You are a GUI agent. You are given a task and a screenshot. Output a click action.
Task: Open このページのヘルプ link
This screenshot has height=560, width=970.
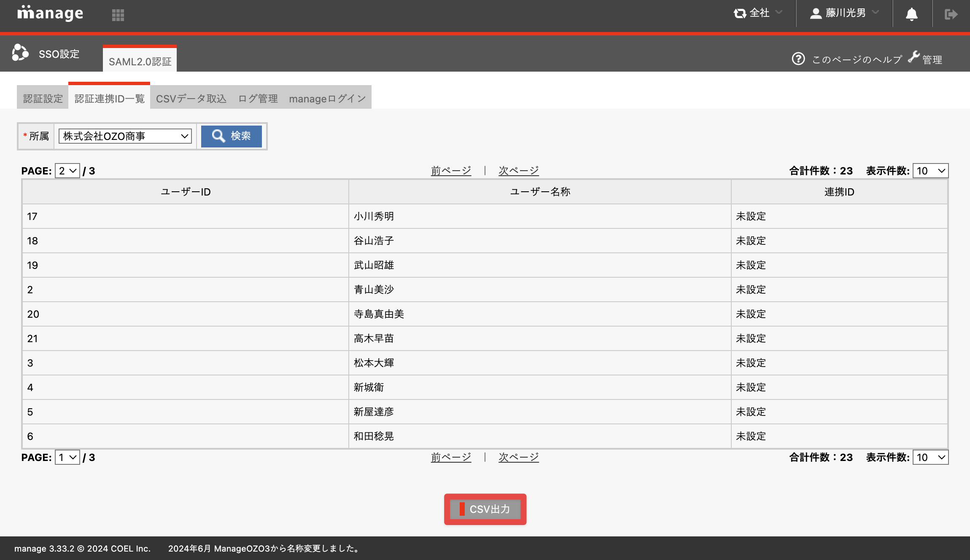857,59
